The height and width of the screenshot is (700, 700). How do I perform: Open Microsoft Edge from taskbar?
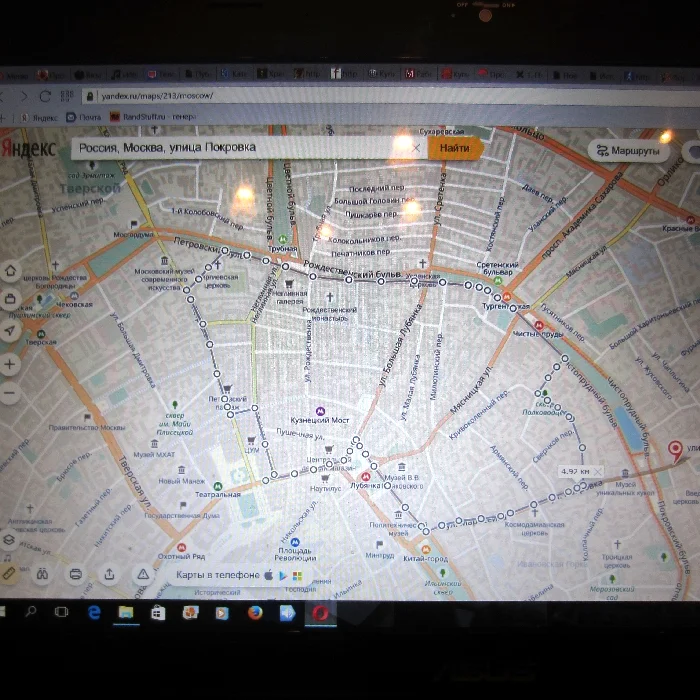click(94, 612)
